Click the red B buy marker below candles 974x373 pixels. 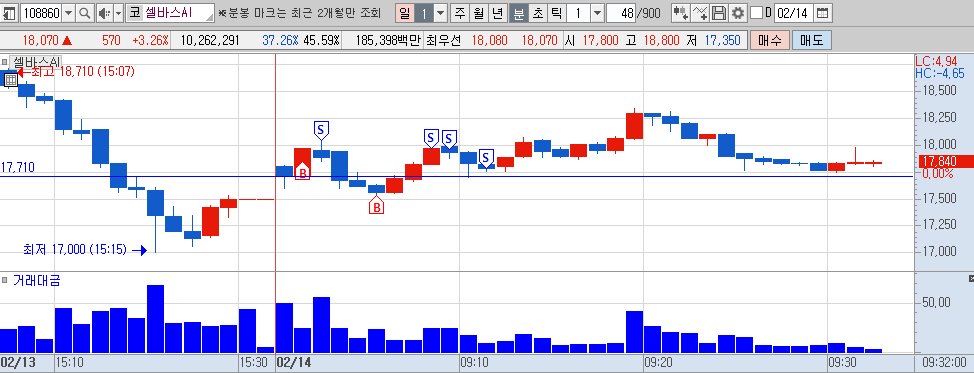point(376,206)
